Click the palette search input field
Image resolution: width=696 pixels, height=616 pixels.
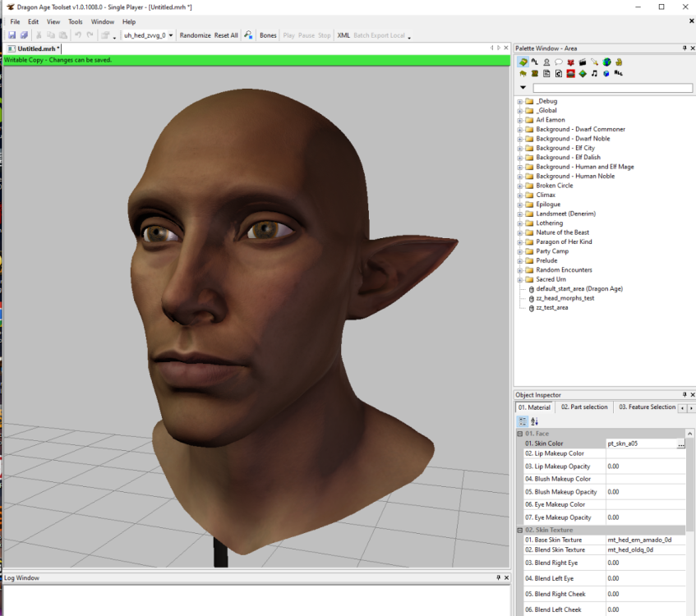point(612,88)
